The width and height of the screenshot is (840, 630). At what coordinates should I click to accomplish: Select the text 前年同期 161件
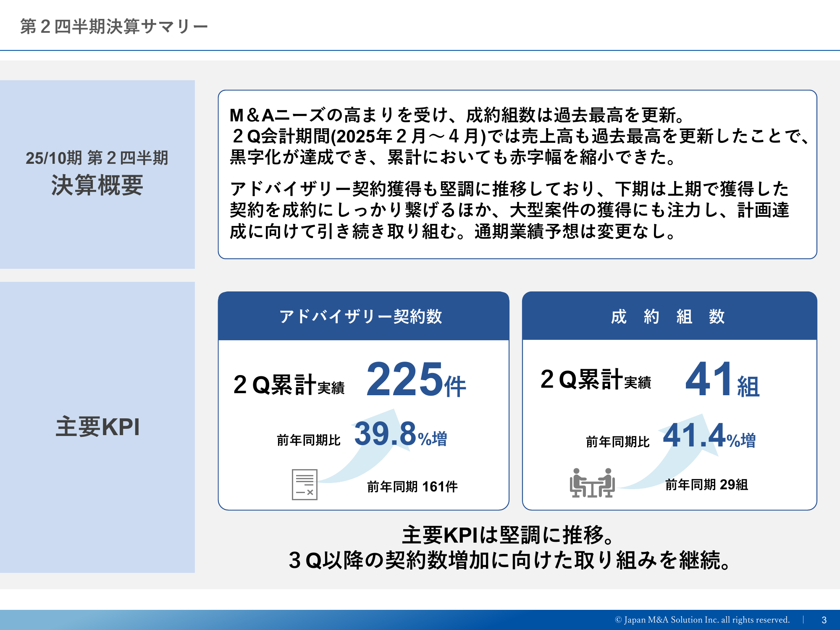pyautogui.click(x=412, y=486)
